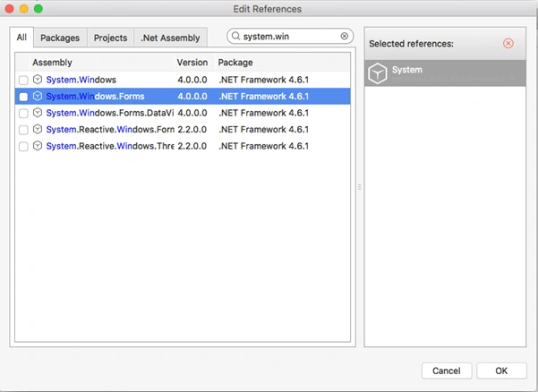The width and height of the screenshot is (538, 392).
Task: Click the assembly icon beside System.Reactive.Windows.Thre
Action: [38, 146]
